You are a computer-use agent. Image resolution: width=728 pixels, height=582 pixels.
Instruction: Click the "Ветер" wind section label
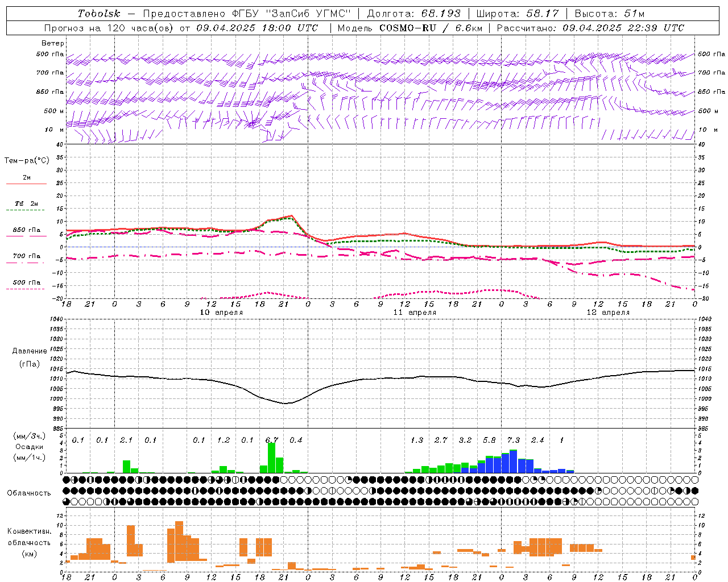coord(53,43)
